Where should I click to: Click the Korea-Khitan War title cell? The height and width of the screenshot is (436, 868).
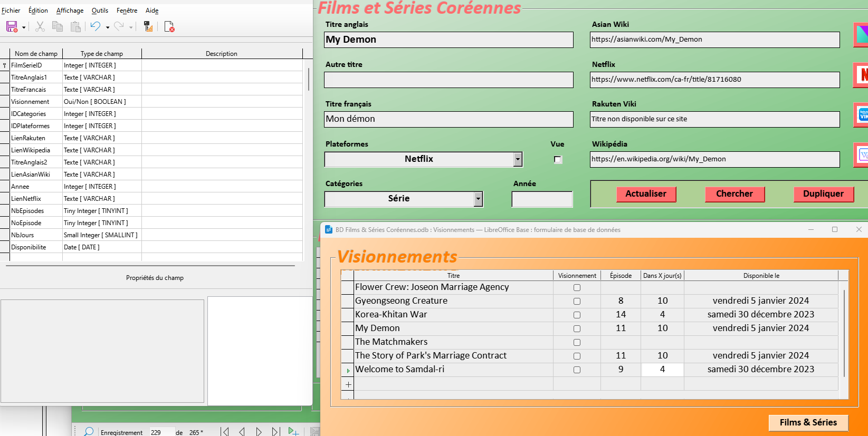pyautogui.click(x=453, y=315)
